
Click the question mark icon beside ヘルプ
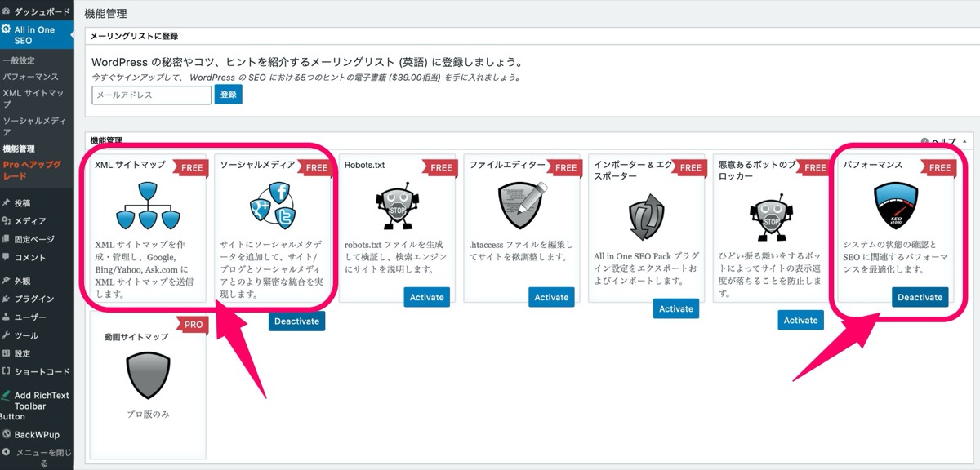pyautogui.click(x=925, y=141)
